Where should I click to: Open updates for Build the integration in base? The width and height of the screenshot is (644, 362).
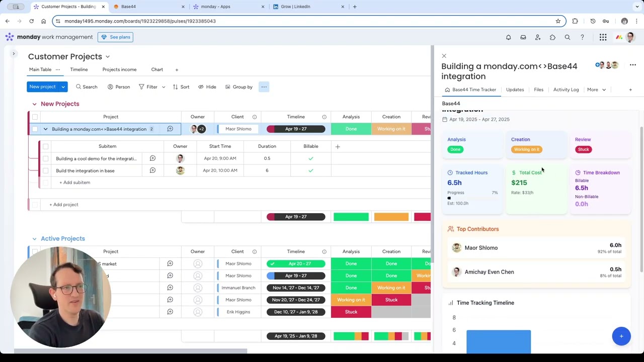click(x=152, y=170)
